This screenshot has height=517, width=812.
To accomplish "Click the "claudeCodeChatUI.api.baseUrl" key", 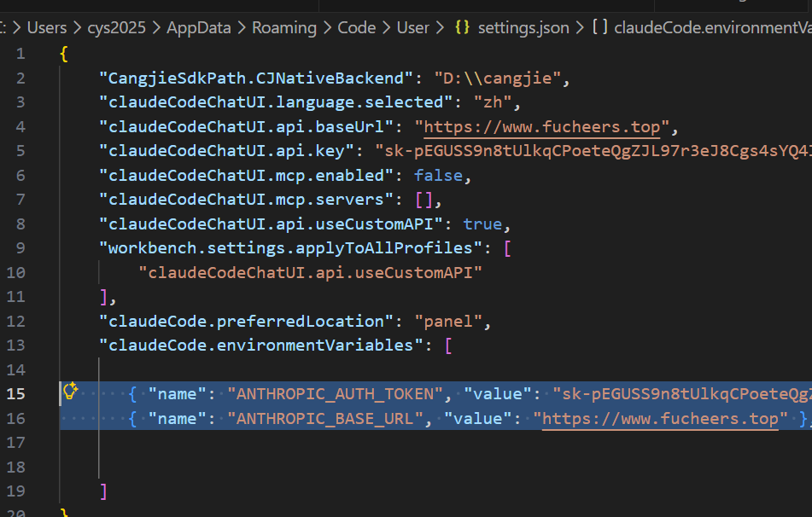I will coord(246,127).
